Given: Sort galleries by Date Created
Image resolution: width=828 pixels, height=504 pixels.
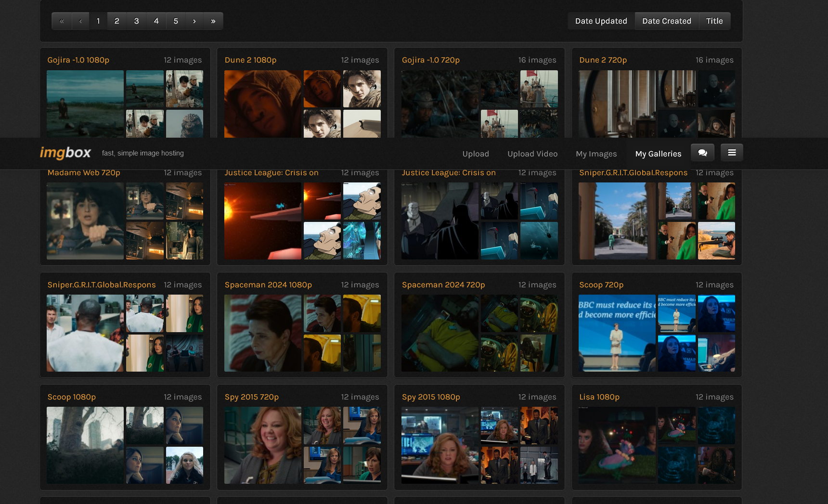Looking at the screenshot, I should click(666, 21).
